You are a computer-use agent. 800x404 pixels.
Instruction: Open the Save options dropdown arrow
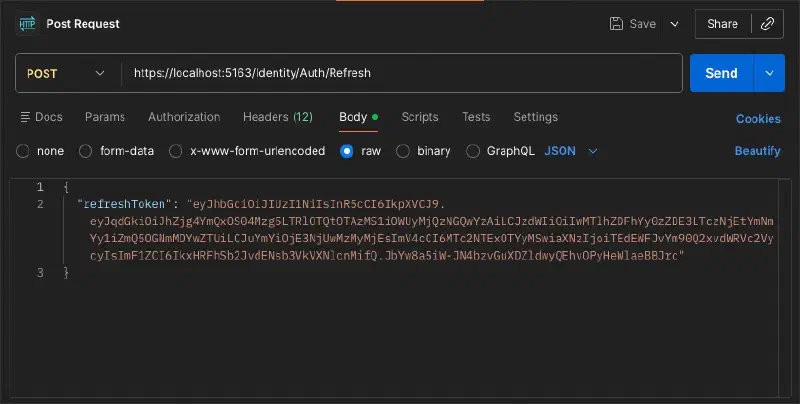click(x=674, y=24)
